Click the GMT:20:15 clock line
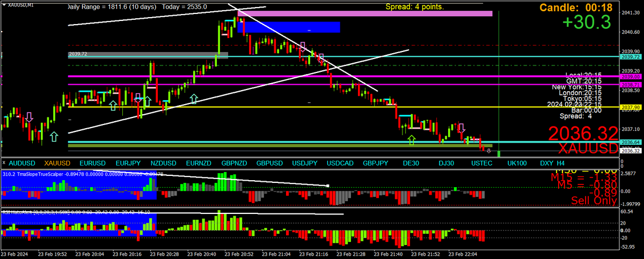Screen dimensions: 644x259 tap(585, 80)
